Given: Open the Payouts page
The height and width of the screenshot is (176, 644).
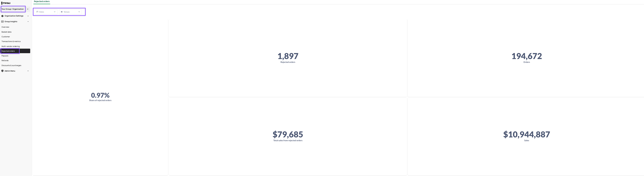Looking at the screenshot, I should click(5, 56).
